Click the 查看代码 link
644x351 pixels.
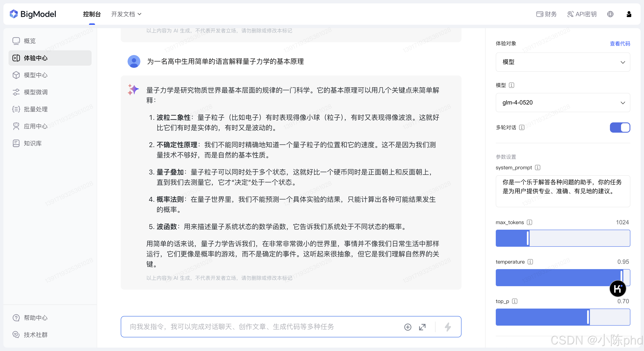(620, 44)
